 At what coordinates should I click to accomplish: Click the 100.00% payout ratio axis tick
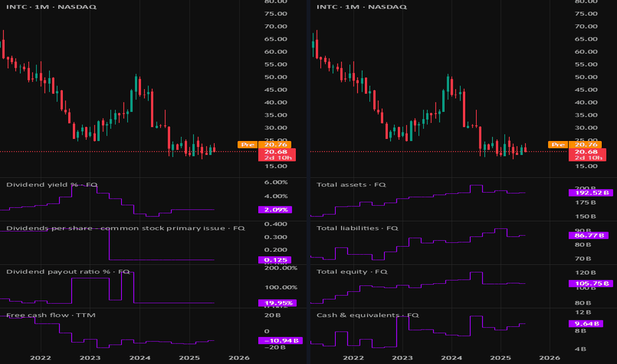[x=281, y=287]
